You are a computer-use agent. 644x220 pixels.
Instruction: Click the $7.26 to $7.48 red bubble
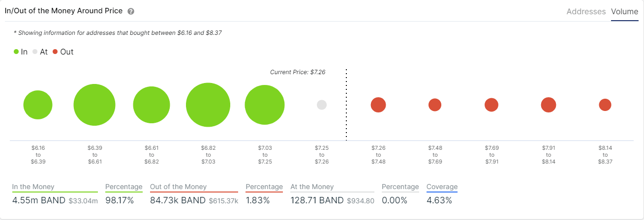(378, 105)
